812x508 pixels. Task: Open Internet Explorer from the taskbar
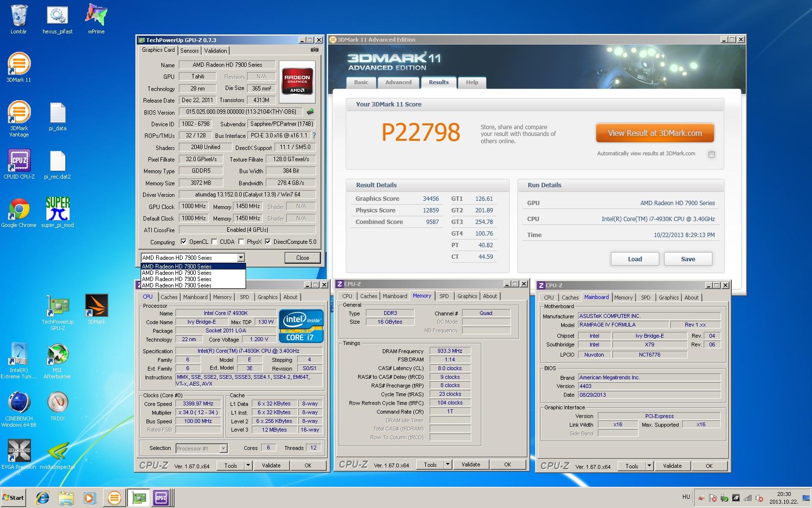[42, 497]
